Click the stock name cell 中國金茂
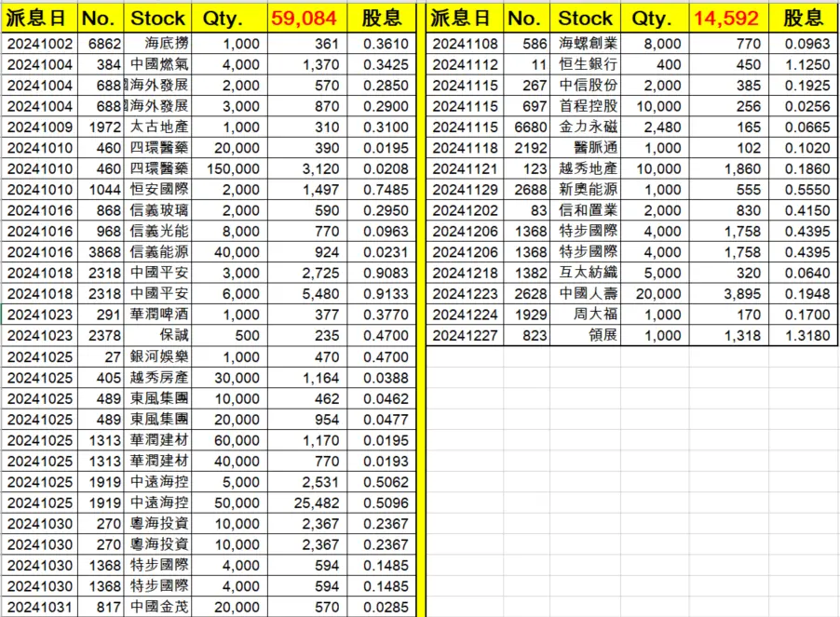The width and height of the screenshot is (840, 617). coord(157,608)
